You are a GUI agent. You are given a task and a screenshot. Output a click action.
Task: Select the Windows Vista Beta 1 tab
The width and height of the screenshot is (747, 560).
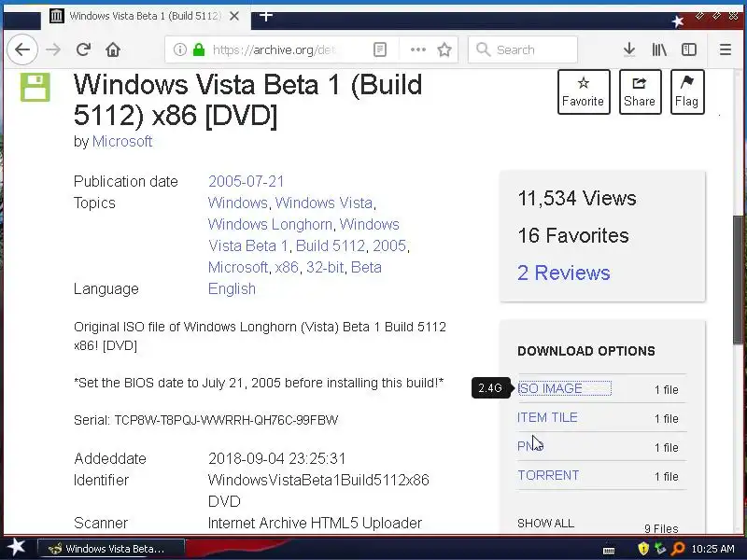[146, 16]
